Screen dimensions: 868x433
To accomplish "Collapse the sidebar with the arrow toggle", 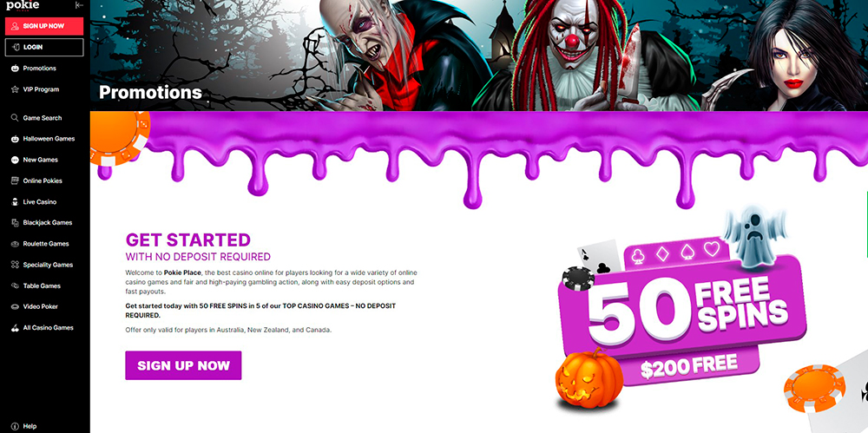I will coord(79,5).
